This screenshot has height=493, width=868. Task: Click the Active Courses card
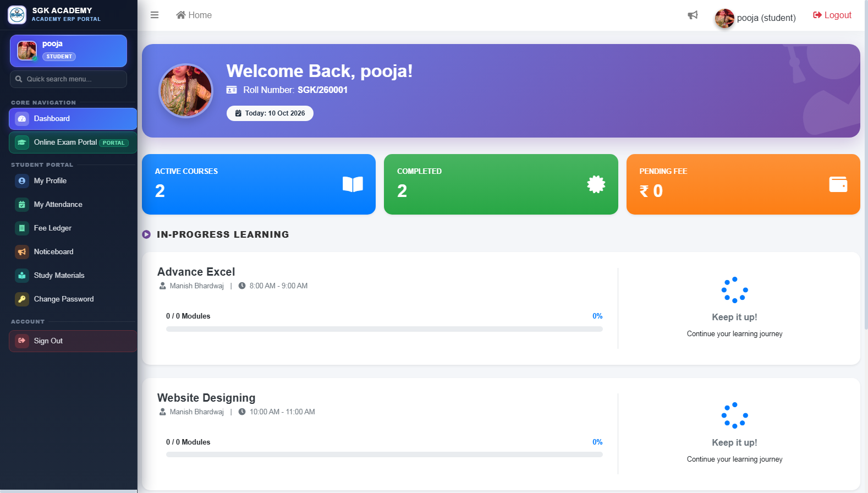259,184
